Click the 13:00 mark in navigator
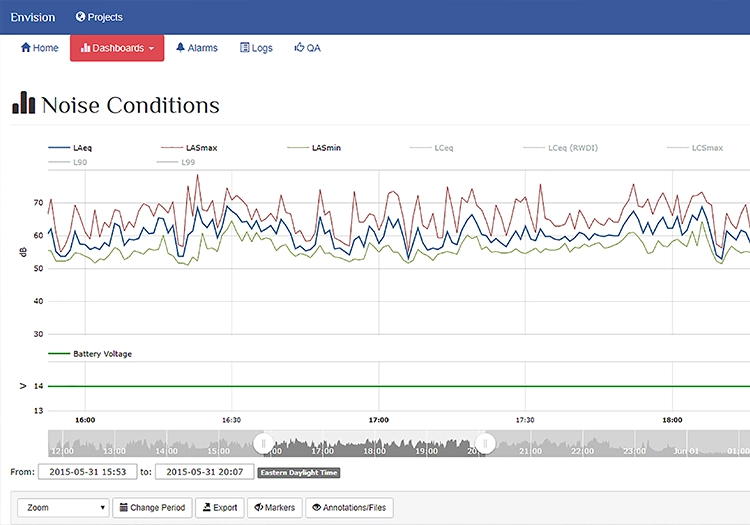This screenshot has height=525, width=750. 114,451
